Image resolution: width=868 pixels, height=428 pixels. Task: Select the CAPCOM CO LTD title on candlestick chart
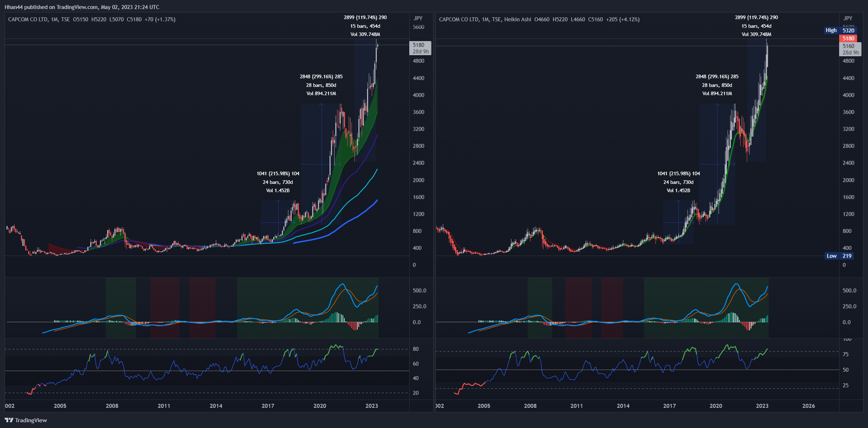[28, 19]
